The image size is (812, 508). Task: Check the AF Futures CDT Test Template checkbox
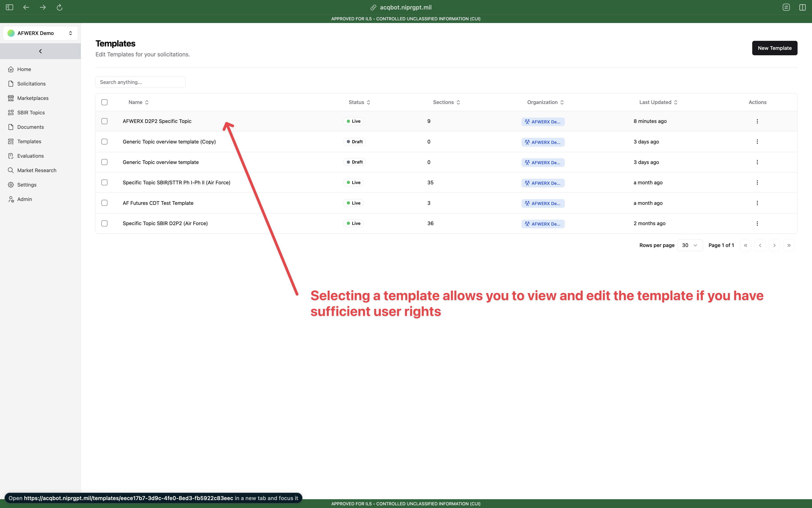(104, 203)
